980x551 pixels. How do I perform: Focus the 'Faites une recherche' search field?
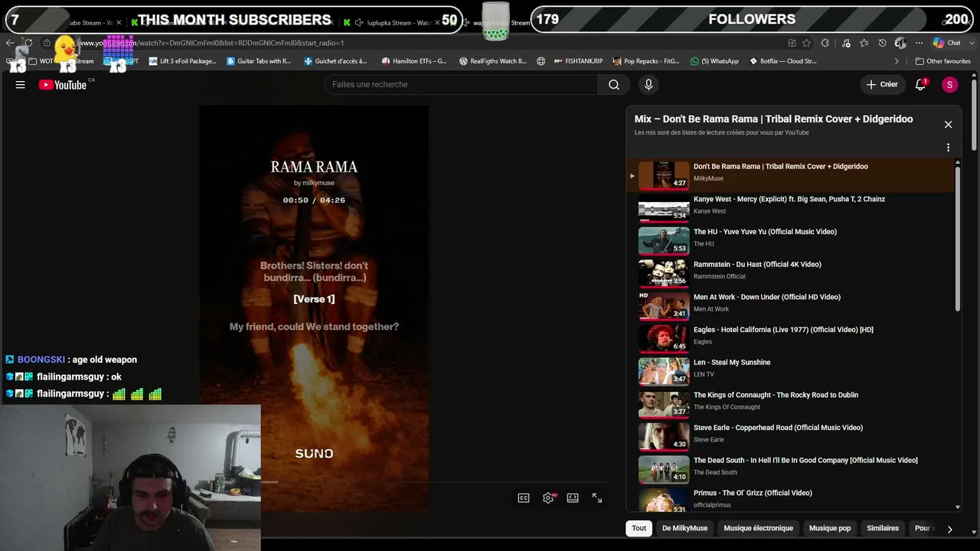(x=462, y=85)
